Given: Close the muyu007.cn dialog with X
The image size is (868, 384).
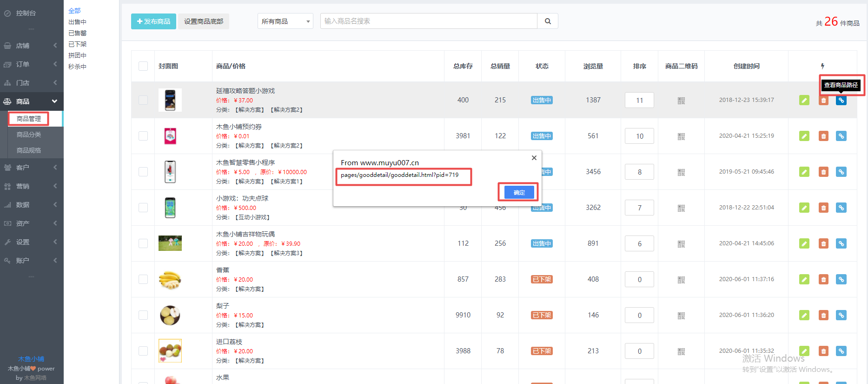Looking at the screenshot, I should click(534, 158).
